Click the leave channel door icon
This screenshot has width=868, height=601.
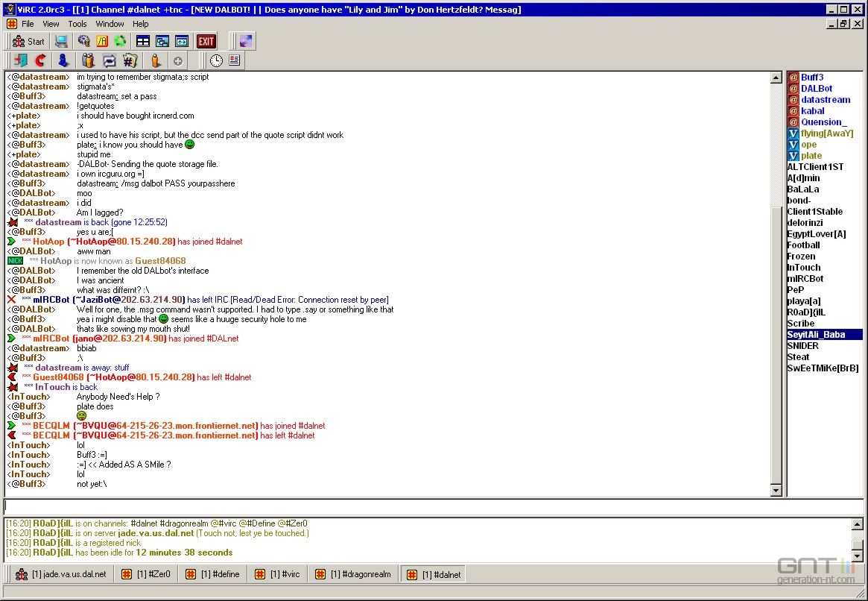click(x=20, y=61)
